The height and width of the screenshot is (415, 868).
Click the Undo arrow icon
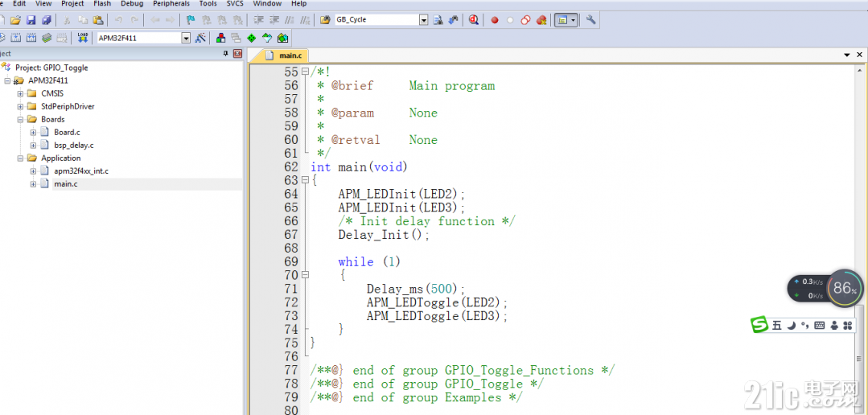118,20
